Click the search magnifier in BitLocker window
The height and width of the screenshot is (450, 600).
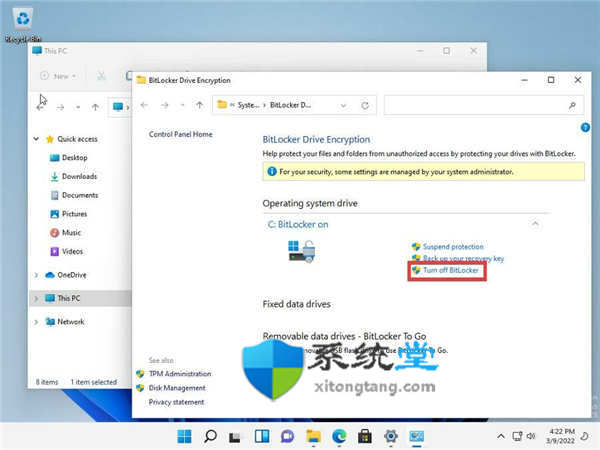[572, 105]
